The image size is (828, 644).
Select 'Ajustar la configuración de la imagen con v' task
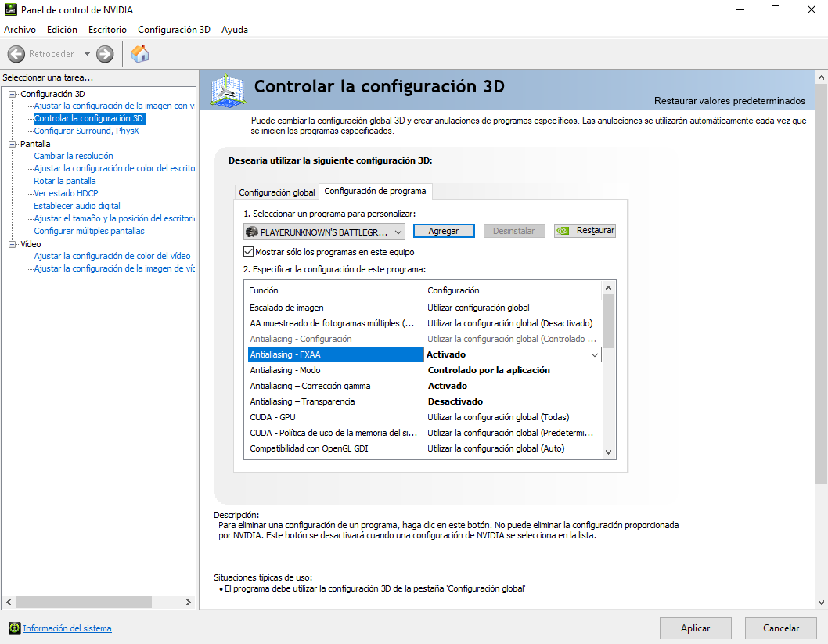[114, 106]
